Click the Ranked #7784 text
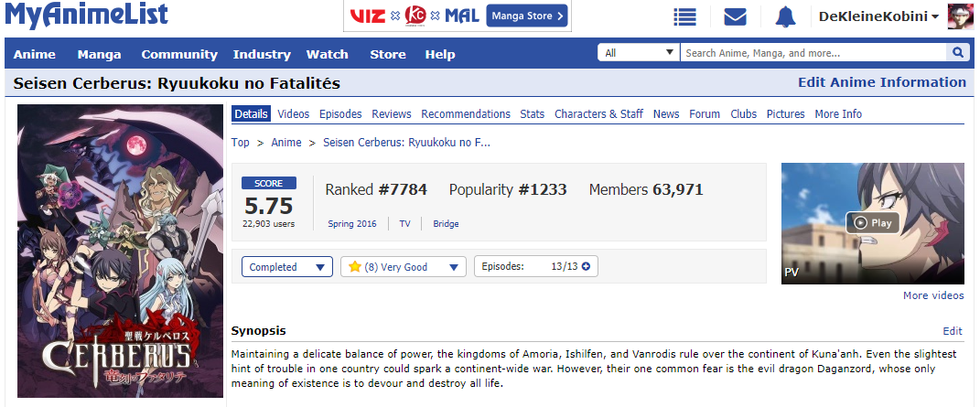Image resolution: width=980 pixels, height=407 pixels. tap(376, 189)
